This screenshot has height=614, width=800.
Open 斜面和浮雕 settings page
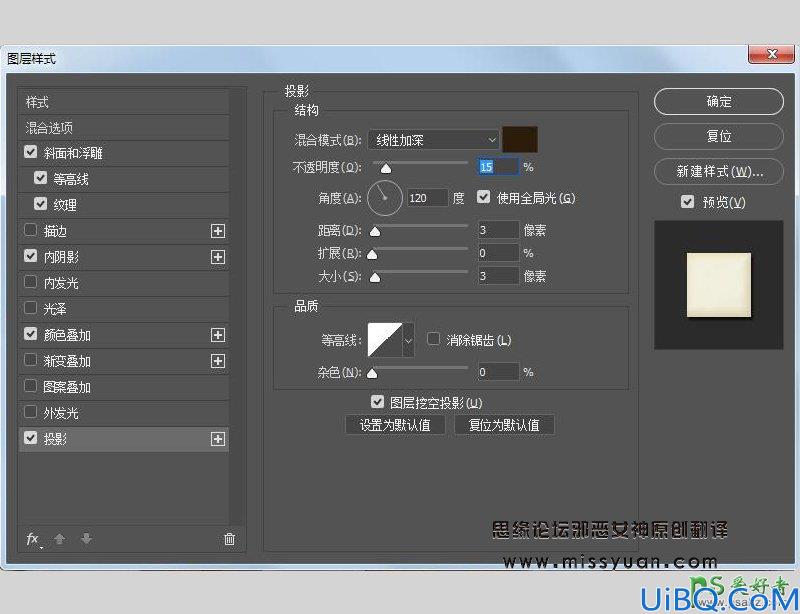[x=73, y=153]
